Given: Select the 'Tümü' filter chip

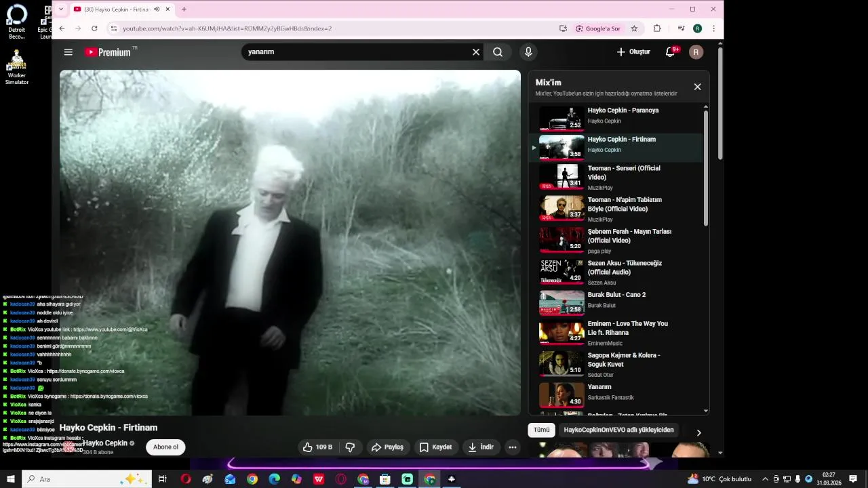Looking at the screenshot, I should [x=541, y=430].
